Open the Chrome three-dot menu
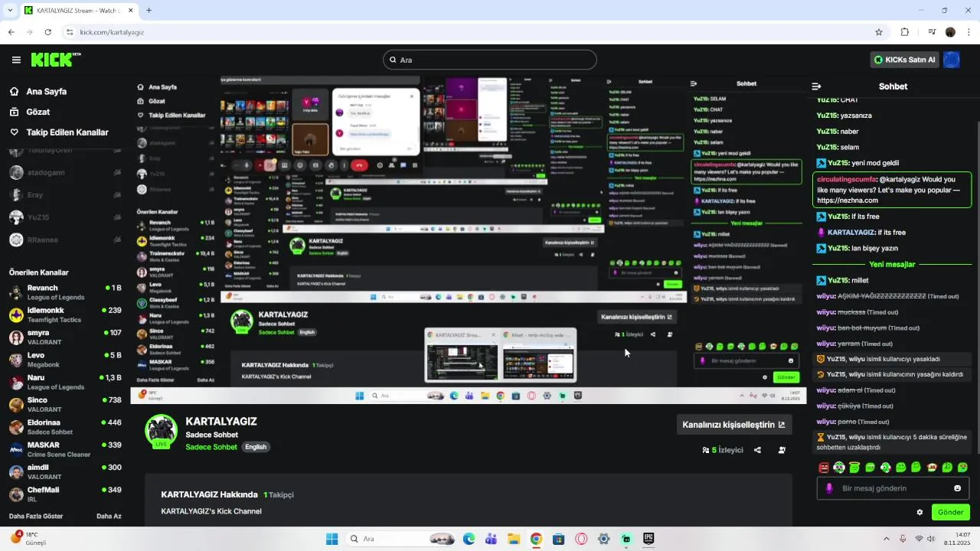This screenshot has width=980, height=551. coord(969,32)
